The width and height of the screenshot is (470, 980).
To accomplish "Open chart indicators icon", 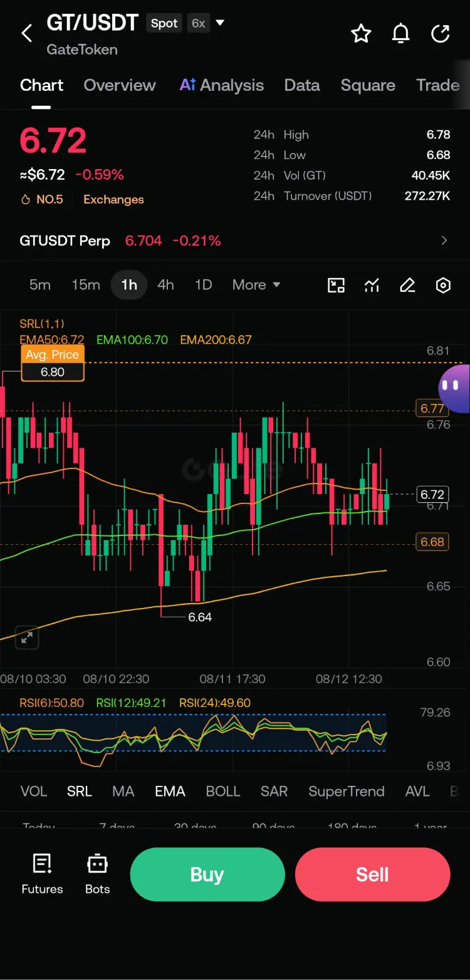I will 372,286.
